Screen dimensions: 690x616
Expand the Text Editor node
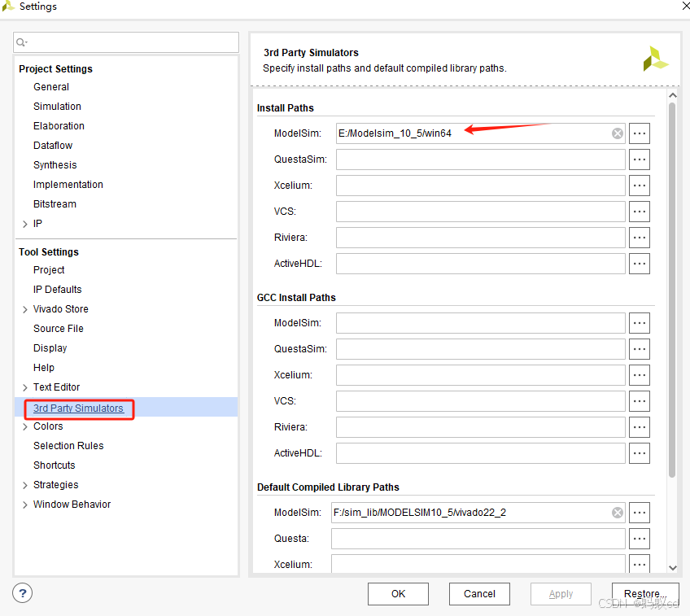coord(25,387)
